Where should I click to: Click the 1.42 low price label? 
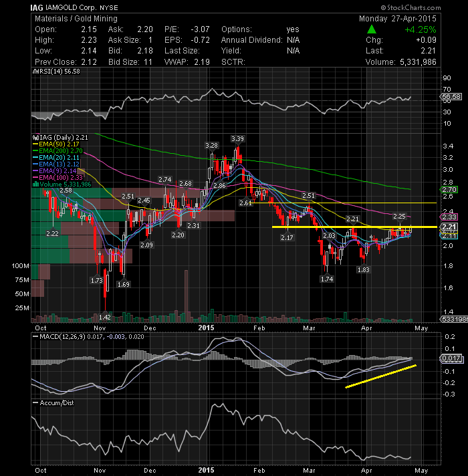(105, 318)
